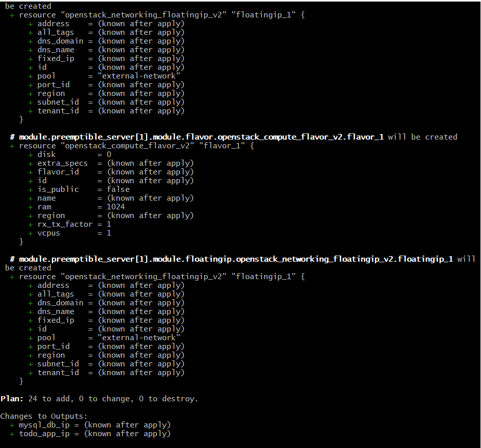
Task: Click the flavor block 'name' attribute
Action: coord(47,199)
